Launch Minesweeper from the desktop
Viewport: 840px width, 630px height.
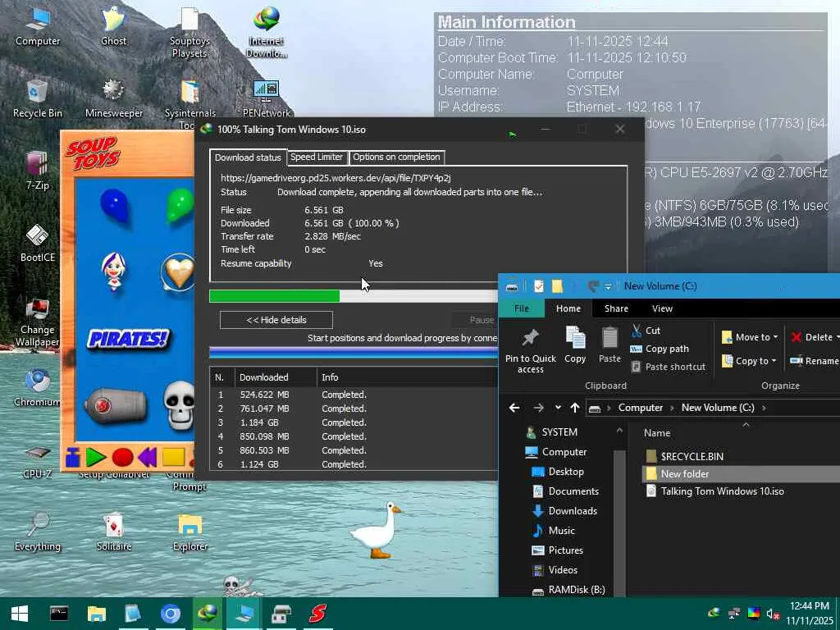113,98
